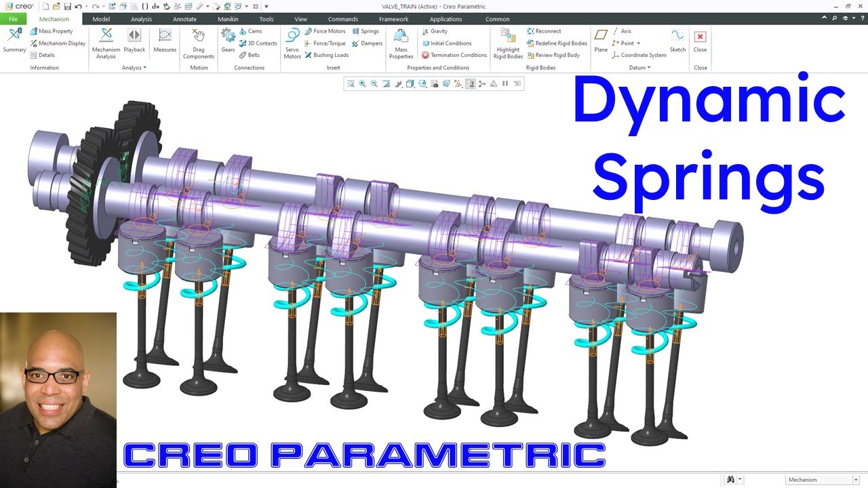Open the display style dropdown

pos(410,84)
